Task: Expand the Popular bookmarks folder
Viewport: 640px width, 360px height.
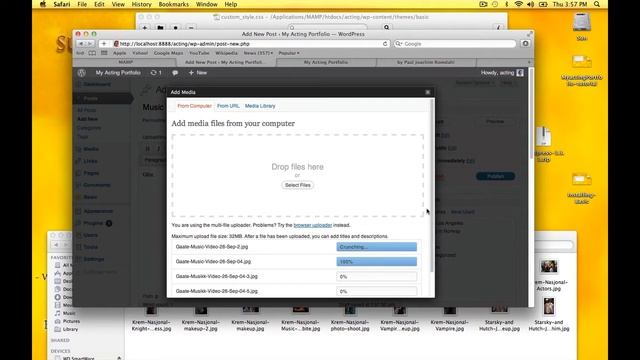Action: coord(289,53)
